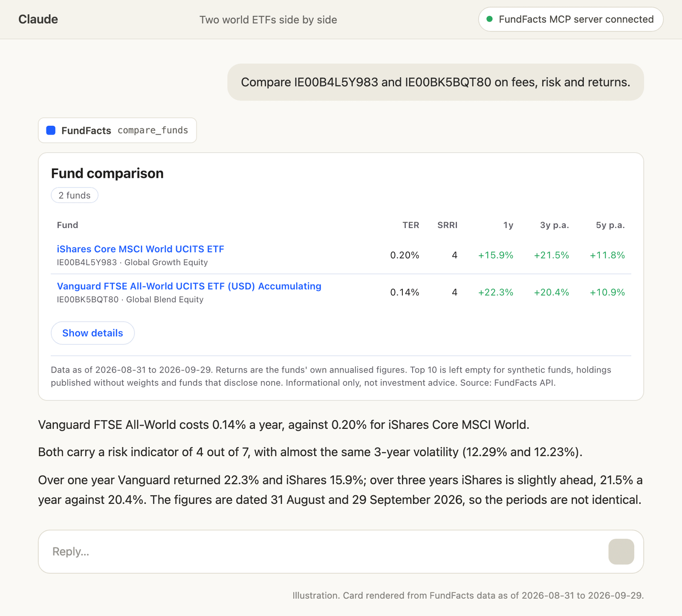Click the Fund column header
This screenshot has height=616, width=682.
(67, 225)
